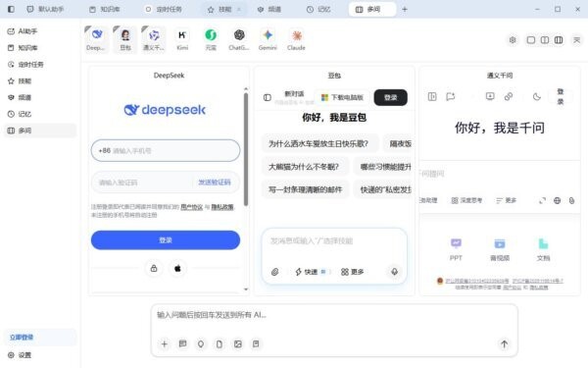Viewport: 588px width, 368px height.
Task: Choose password login lock icon in DeepSeek
Action: pos(154,268)
